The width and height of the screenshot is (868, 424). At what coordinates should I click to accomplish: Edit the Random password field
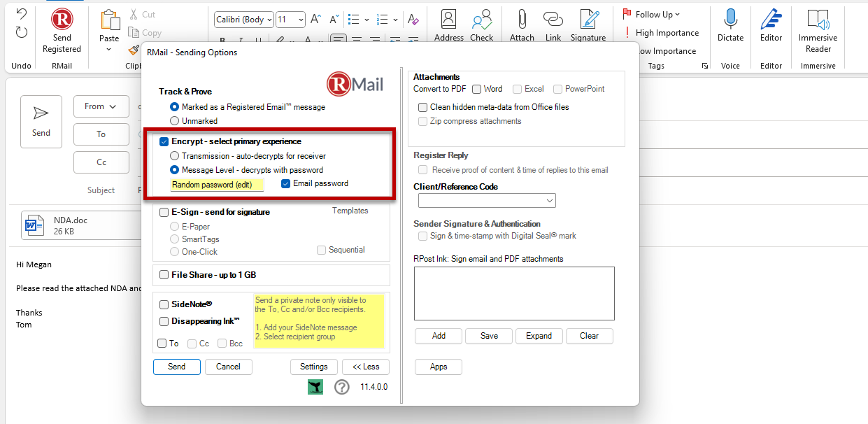[x=218, y=185]
